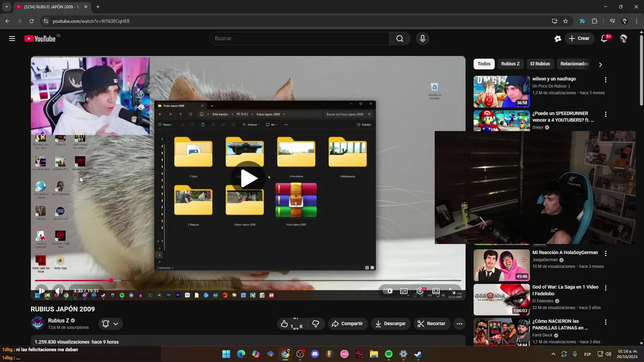Click the Recortar clip button
Screen dimensions: 644x362
432,324
